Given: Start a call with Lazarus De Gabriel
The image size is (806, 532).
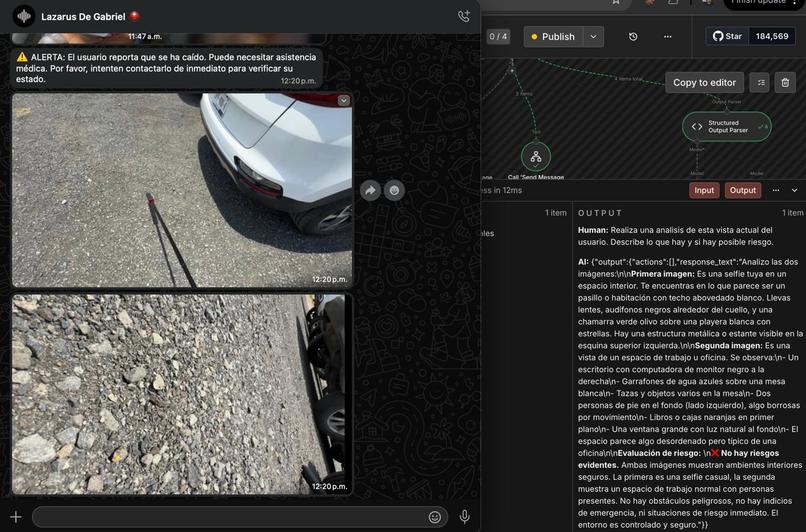Looking at the screenshot, I should point(464,16).
